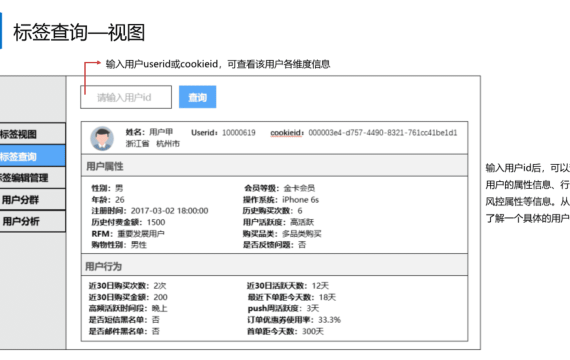Click the 历史购买次数: 6 field
570x360 pixels.
point(273,211)
